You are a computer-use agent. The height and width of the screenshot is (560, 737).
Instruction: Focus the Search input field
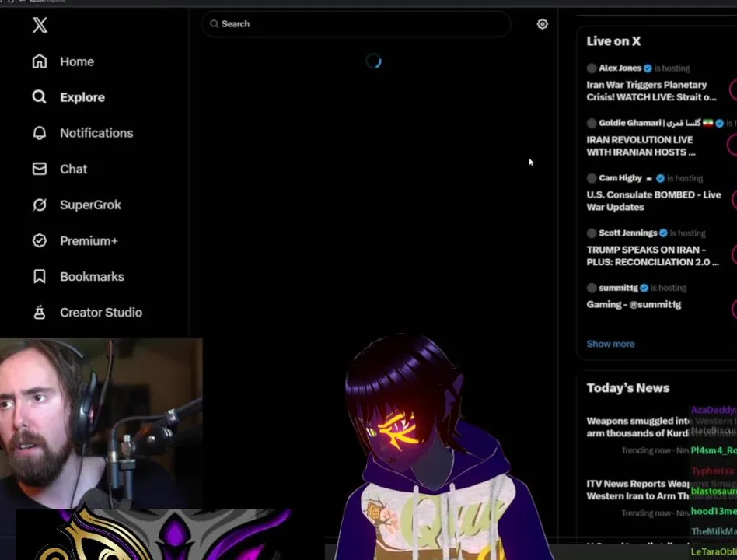click(x=356, y=24)
